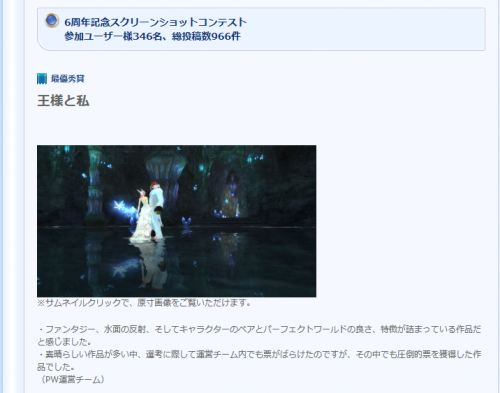Click the 参加ユーザー様346名 subtitle line

click(x=152, y=36)
